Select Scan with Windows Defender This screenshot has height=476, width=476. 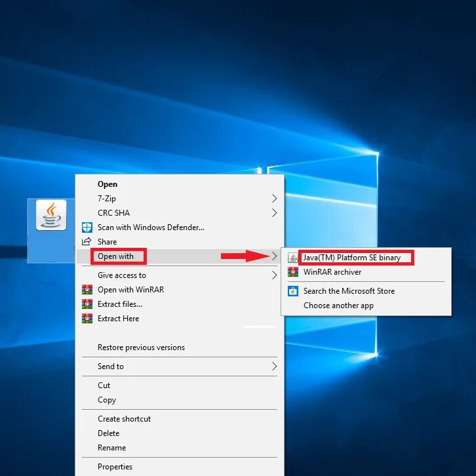pos(180,228)
